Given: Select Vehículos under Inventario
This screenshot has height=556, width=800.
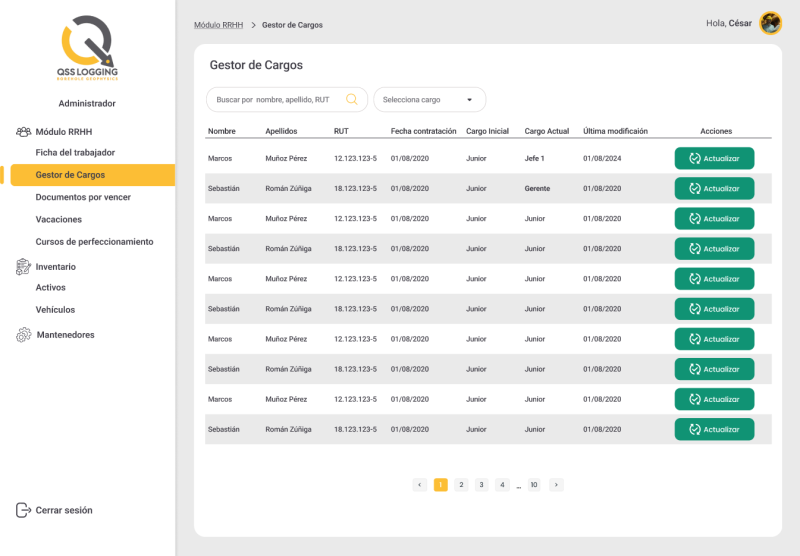Looking at the screenshot, I should pyautogui.click(x=55, y=310).
